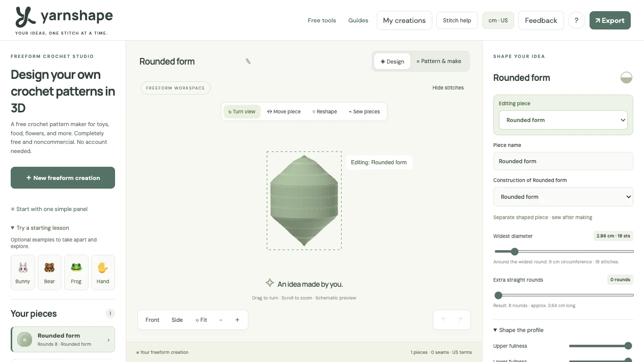The height and width of the screenshot is (362, 644).
Task: Click the pencil icon to rename Rounded form
Action: click(x=248, y=62)
